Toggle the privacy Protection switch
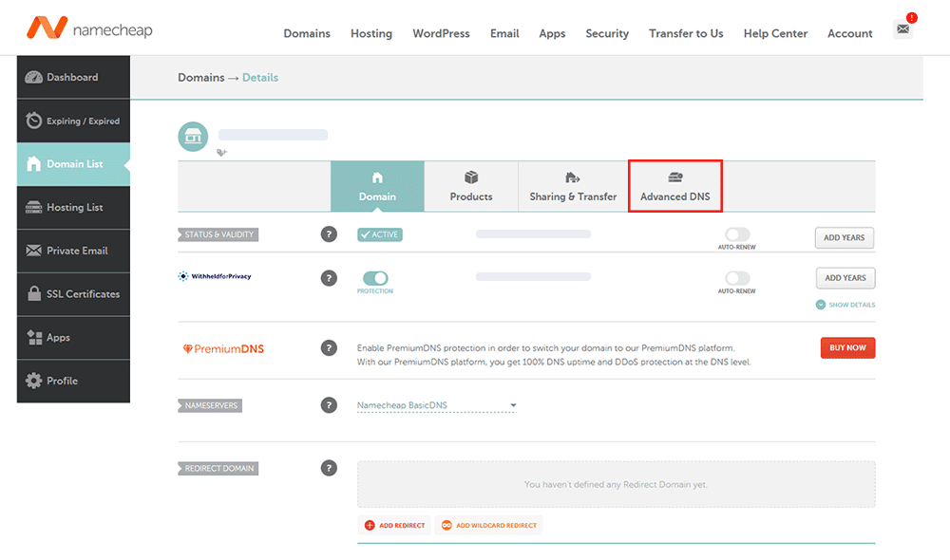 click(375, 278)
